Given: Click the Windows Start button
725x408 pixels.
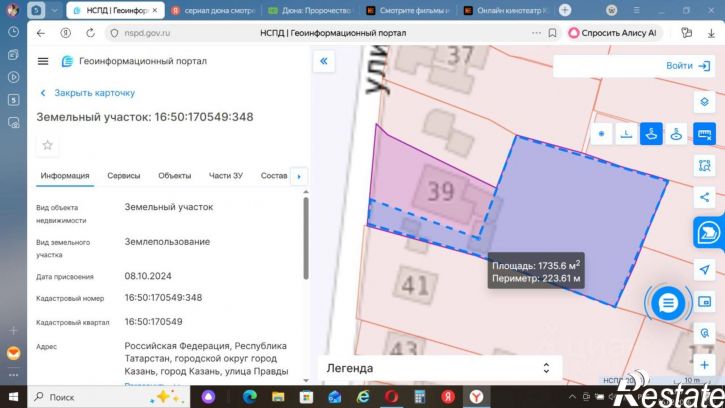Looking at the screenshot, I should click(13, 396).
